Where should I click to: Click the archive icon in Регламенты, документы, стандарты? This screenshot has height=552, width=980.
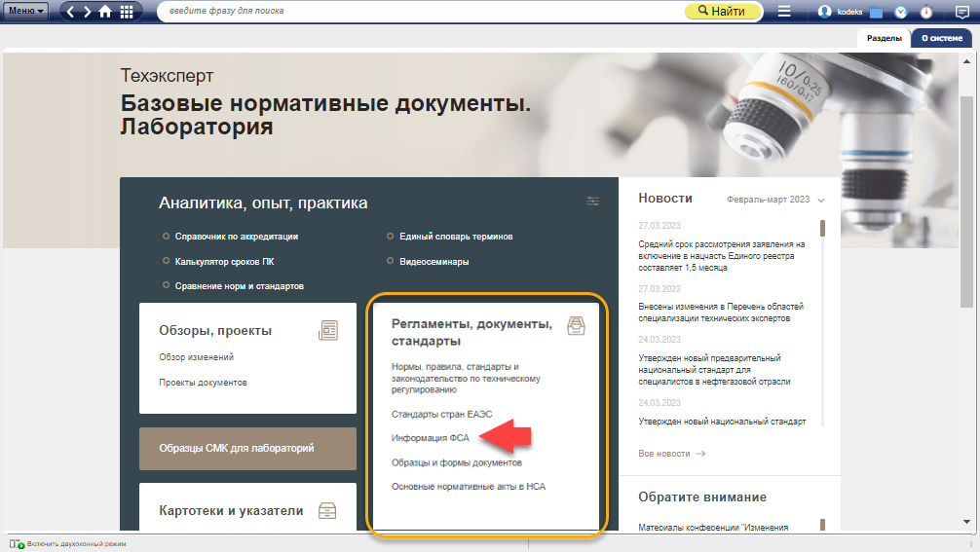[577, 326]
